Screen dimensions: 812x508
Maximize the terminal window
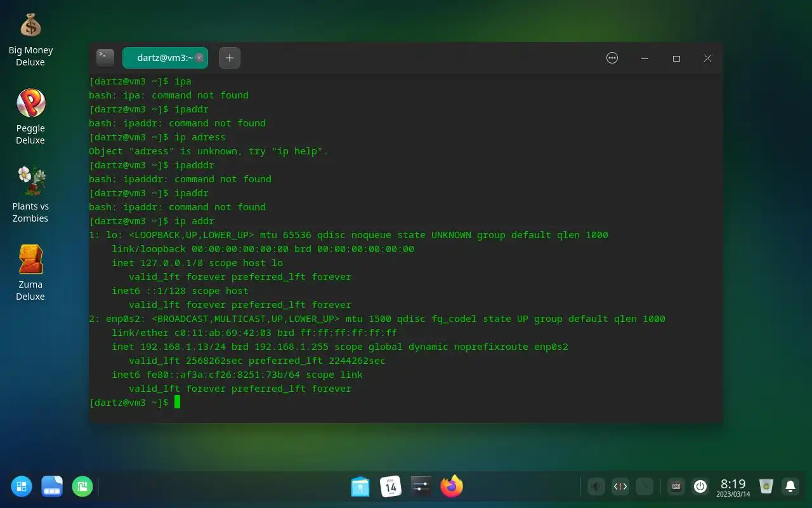click(676, 58)
